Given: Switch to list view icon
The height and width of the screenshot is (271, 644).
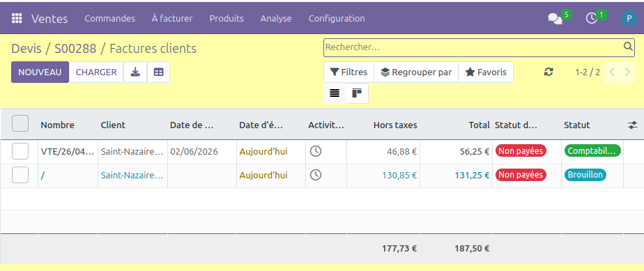Looking at the screenshot, I should click(335, 93).
